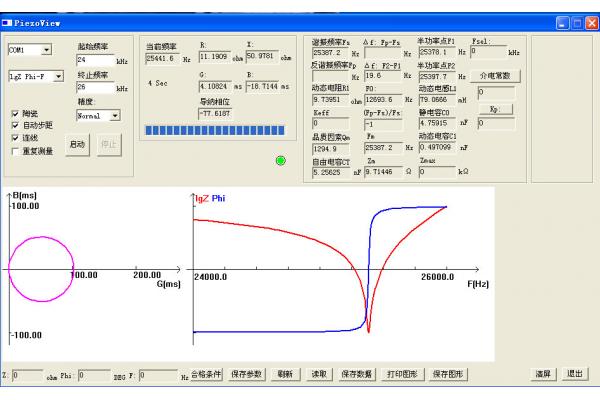
Task: Click the 读取 read button
Action: click(319, 374)
